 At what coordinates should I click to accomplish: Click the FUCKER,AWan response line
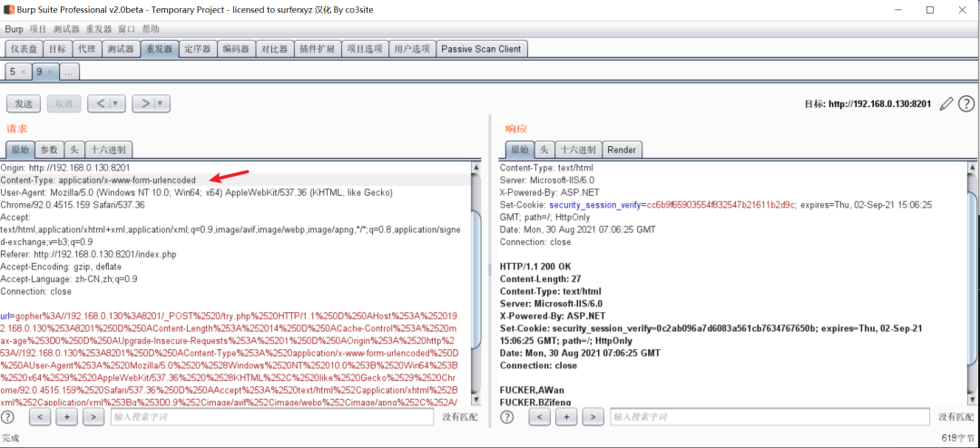coord(532,390)
